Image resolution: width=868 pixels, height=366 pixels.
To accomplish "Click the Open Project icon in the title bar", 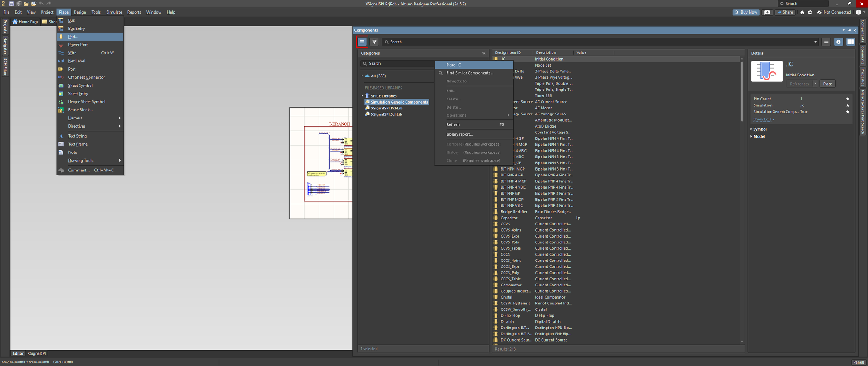I will (26, 4).
